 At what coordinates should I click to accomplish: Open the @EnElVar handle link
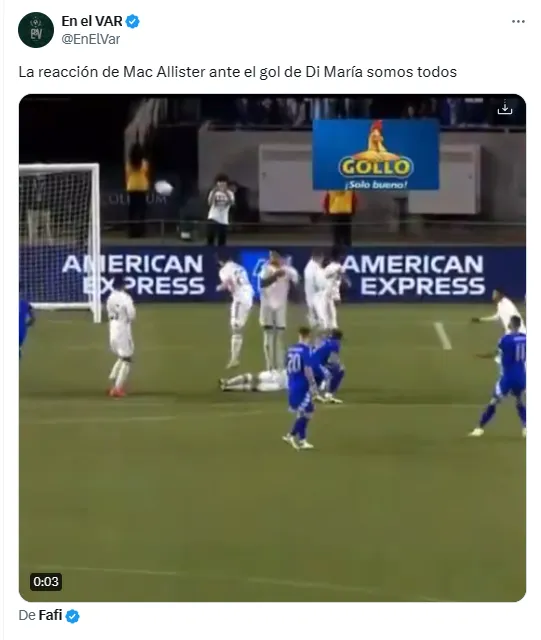(91, 39)
